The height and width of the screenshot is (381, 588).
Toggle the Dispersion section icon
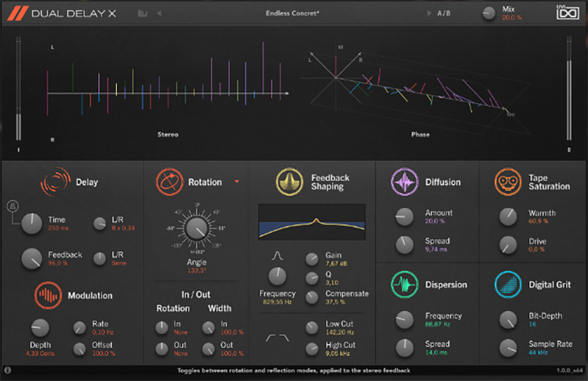(x=405, y=285)
